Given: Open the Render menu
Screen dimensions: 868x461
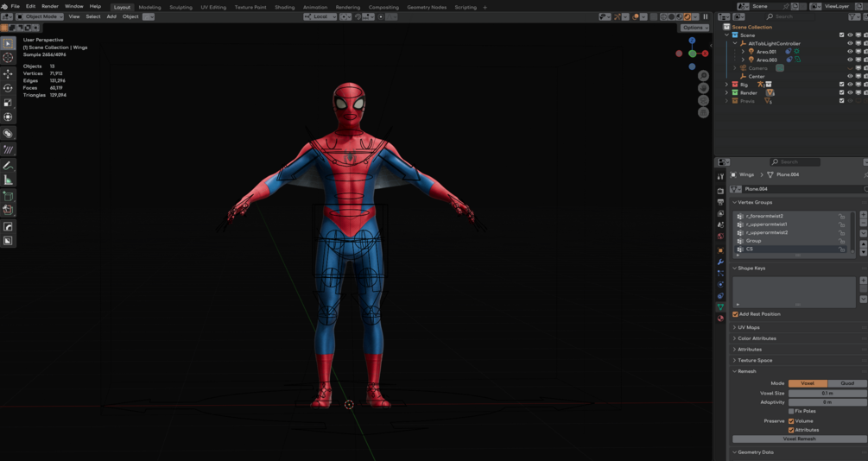Looking at the screenshot, I should [50, 6].
